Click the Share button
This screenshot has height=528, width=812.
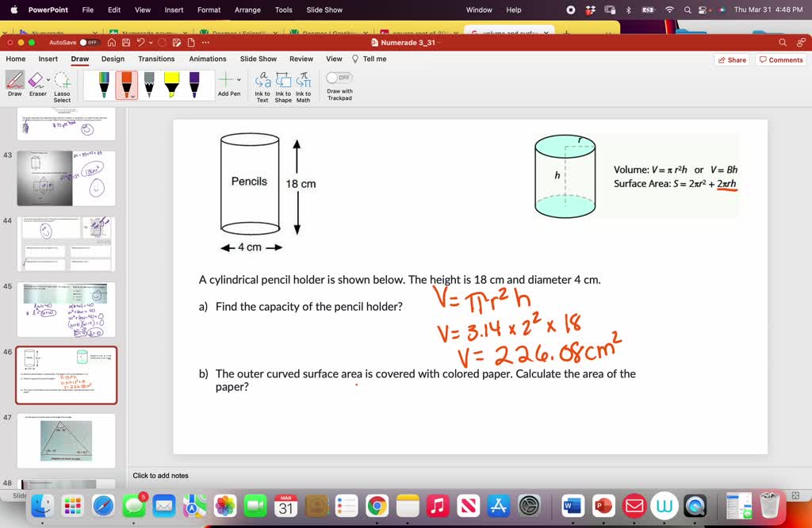point(732,59)
